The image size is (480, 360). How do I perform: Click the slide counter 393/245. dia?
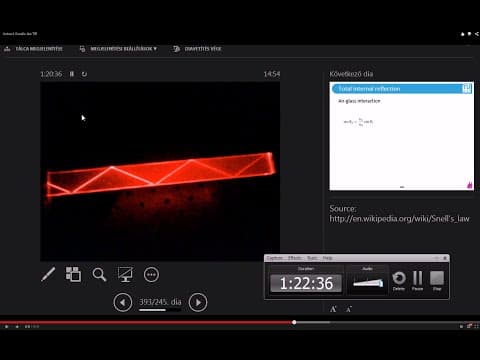[x=160, y=302]
